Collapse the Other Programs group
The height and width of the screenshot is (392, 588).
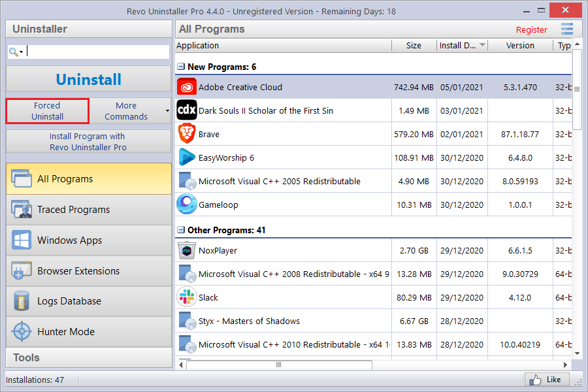pos(181,230)
